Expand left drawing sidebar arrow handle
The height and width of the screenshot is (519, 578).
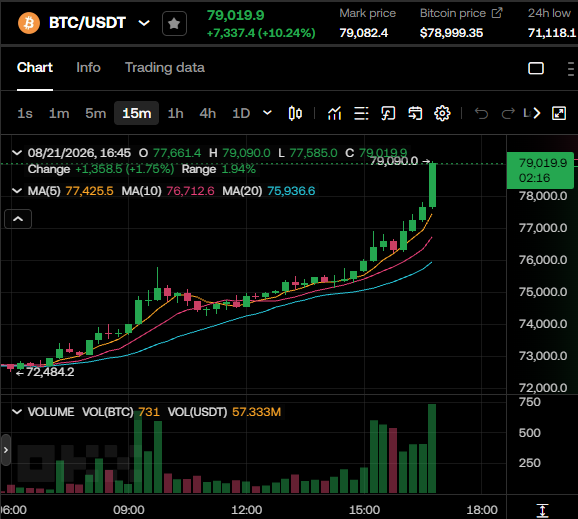coord(6,450)
